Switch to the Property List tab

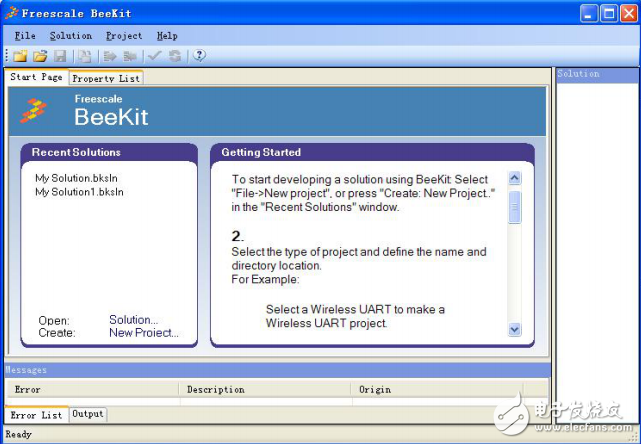(x=105, y=78)
